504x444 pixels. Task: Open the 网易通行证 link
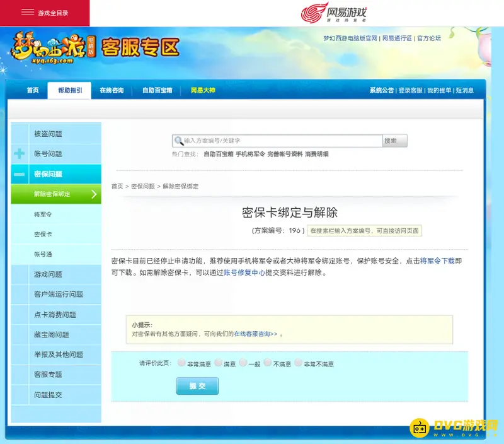pos(397,38)
